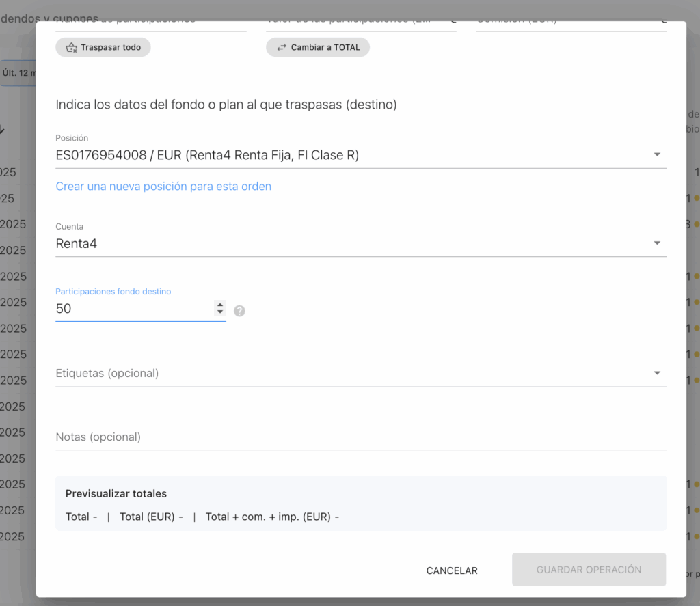700x606 pixels.
Task: Focus the Notas (opcional) text field
Action: pyautogui.click(x=360, y=437)
